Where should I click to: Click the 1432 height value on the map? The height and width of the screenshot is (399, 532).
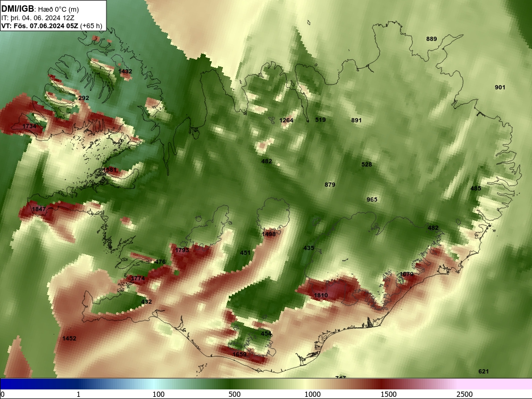125,71
